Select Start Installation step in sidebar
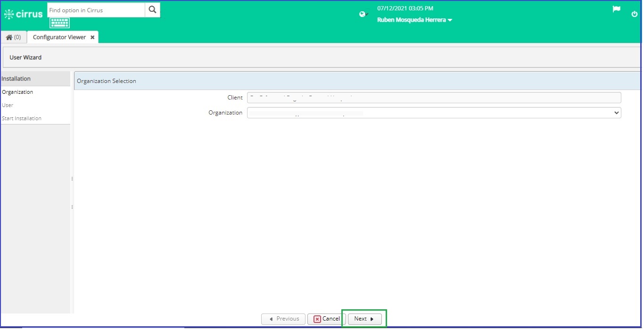Viewport: 644px width, 330px height. pyautogui.click(x=22, y=118)
